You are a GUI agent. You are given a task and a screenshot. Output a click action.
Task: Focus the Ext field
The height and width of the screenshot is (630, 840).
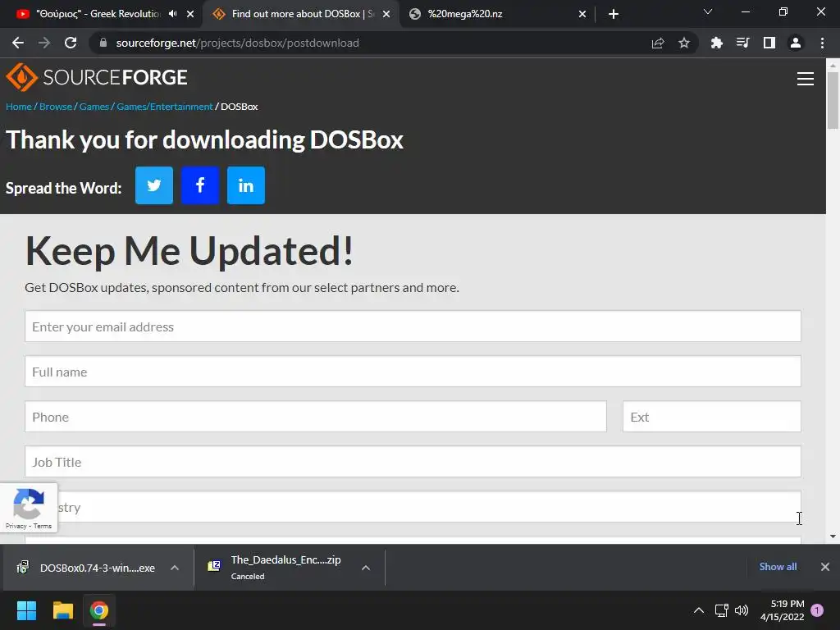pyautogui.click(x=711, y=416)
